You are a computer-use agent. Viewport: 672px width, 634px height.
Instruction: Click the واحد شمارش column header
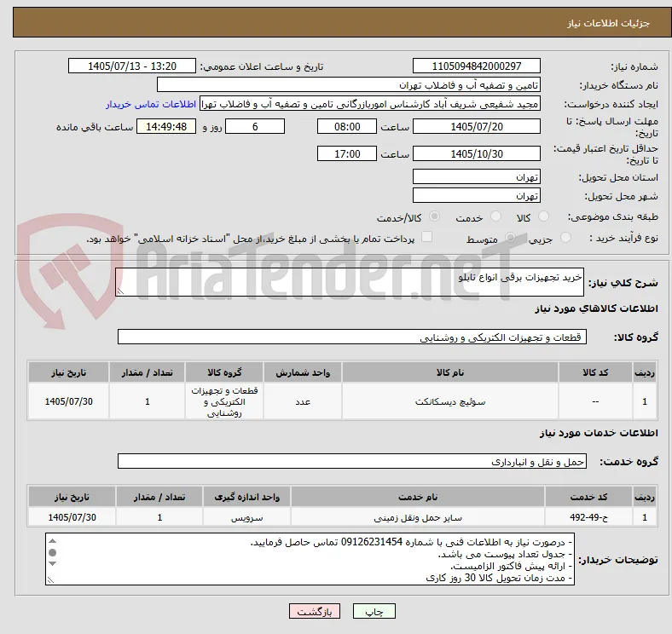tap(303, 372)
